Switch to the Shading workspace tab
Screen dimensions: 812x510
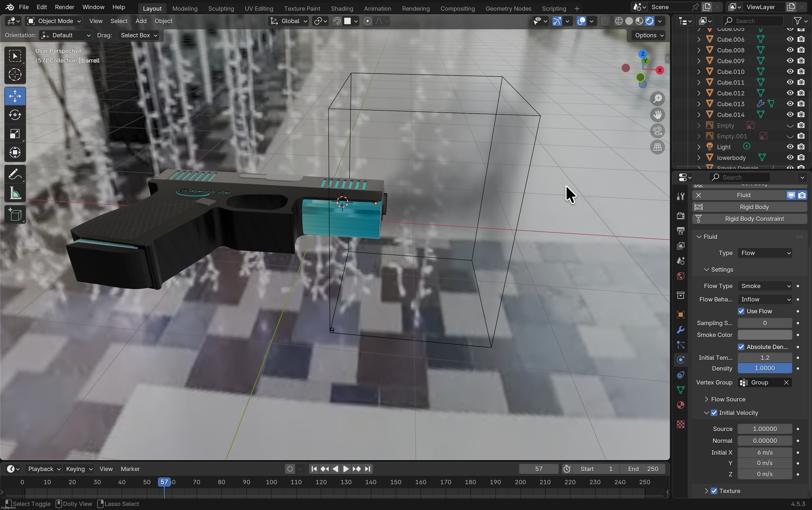click(x=342, y=8)
